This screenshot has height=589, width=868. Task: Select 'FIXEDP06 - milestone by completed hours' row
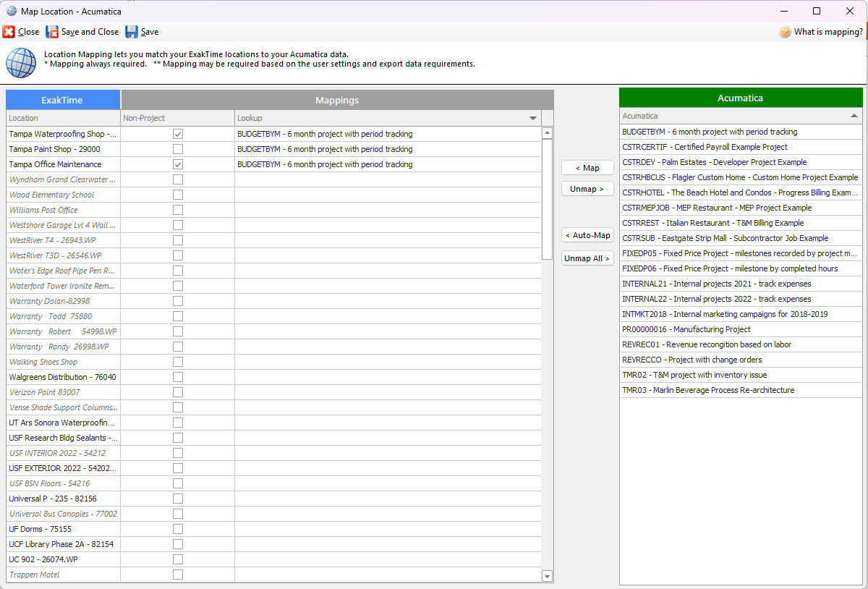[x=741, y=268]
